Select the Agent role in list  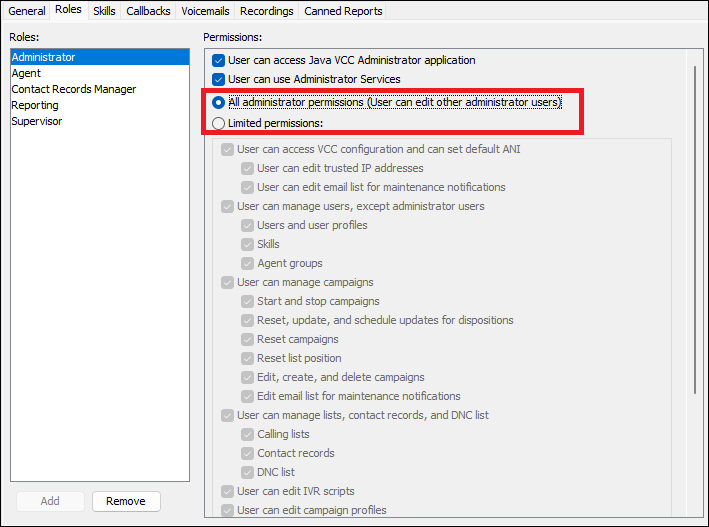point(99,73)
